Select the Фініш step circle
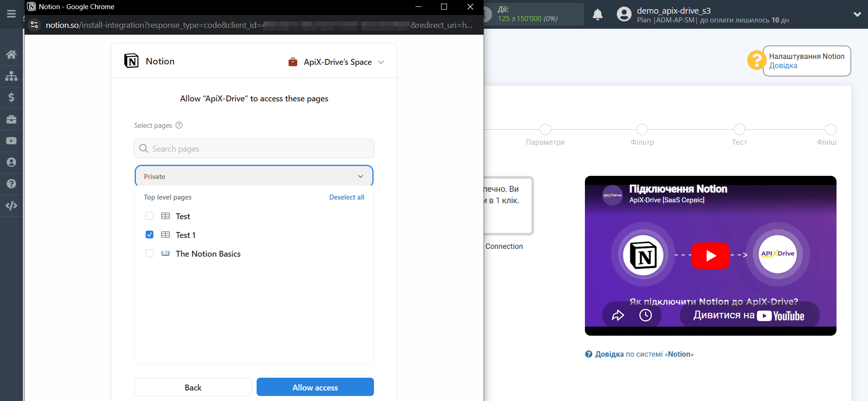 pyautogui.click(x=831, y=130)
